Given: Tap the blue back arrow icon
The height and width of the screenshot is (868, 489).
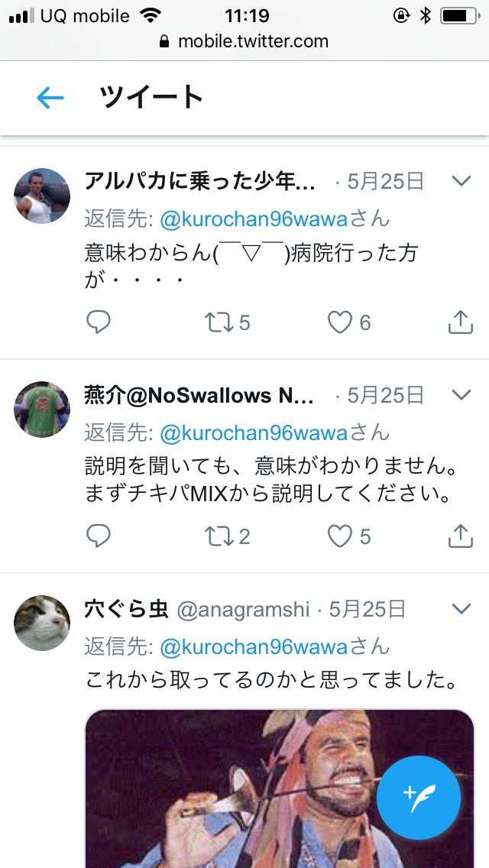Looking at the screenshot, I should [x=50, y=99].
